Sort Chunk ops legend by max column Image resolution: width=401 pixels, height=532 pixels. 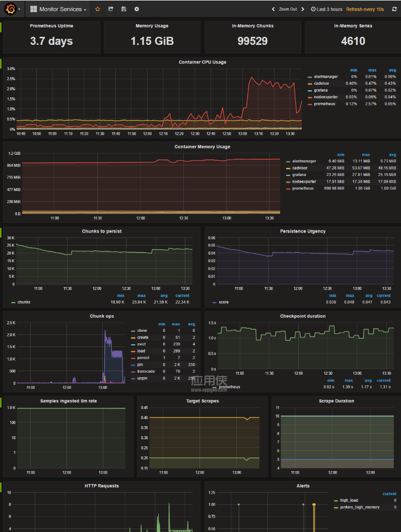pyautogui.click(x=176, y=324)
